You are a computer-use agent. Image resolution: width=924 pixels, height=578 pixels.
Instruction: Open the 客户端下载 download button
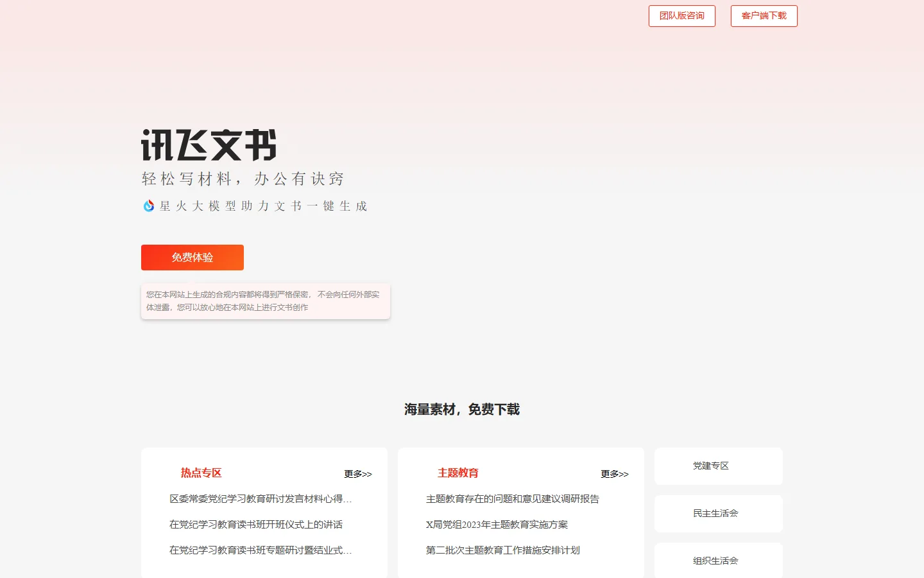click(764, 16)
